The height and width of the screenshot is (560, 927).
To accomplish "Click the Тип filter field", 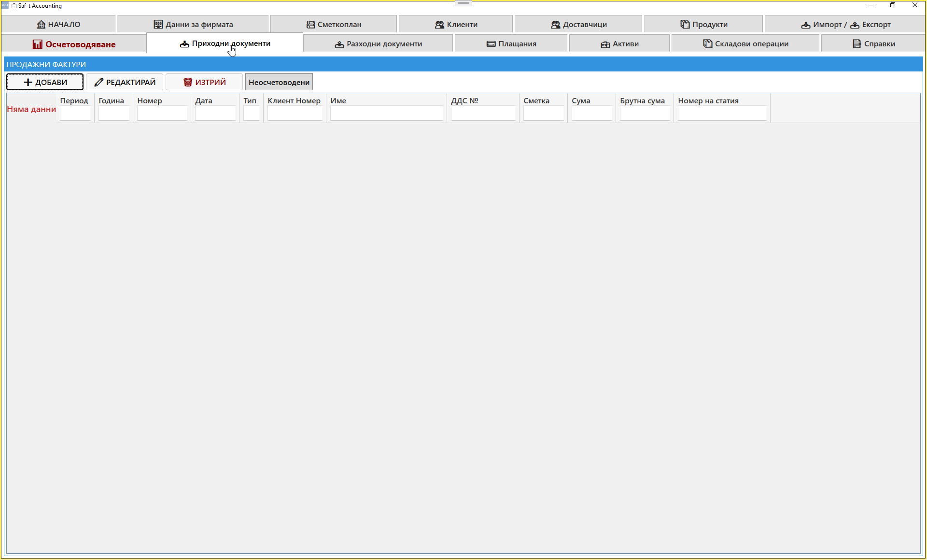I will point(252,113).
